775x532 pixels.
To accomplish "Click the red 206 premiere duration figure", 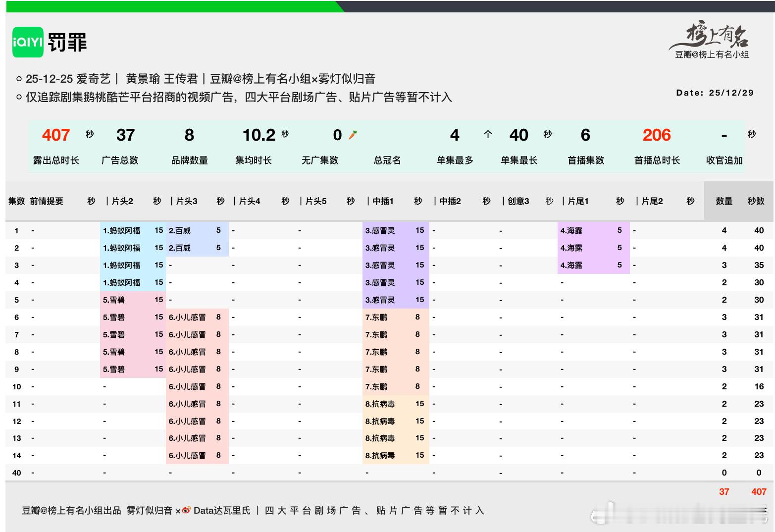I will (656, 135).
